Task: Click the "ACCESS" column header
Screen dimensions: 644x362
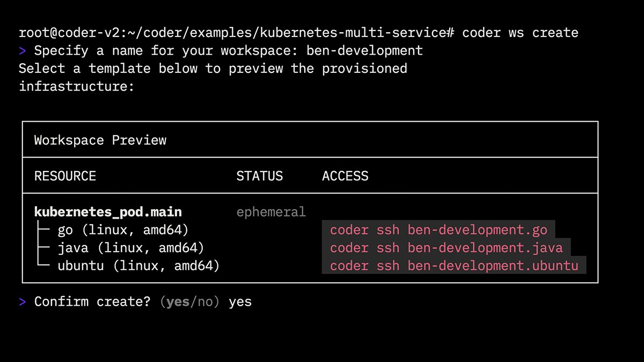Action: (x=345, y=176)
